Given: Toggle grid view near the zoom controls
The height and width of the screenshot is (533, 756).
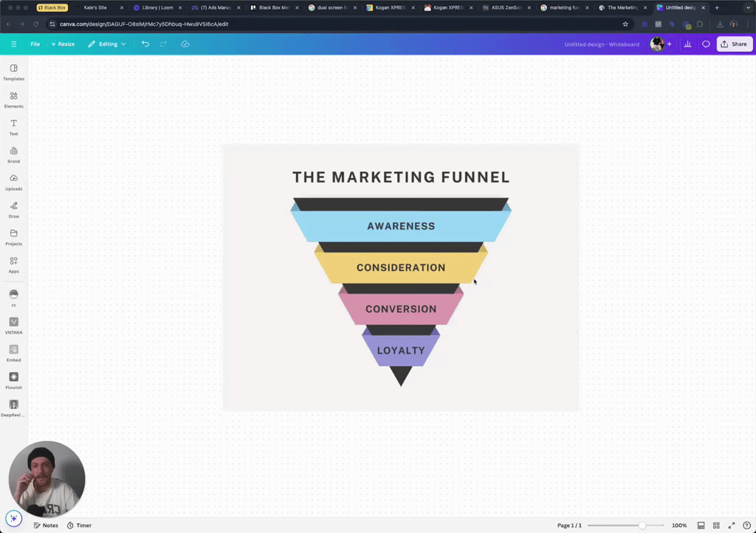Looking at the screenshot, I should 716,525.
